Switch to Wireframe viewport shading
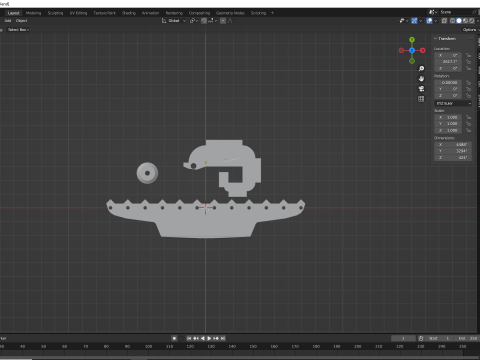Viewport: 480px width, 360px height. [452, 21]
